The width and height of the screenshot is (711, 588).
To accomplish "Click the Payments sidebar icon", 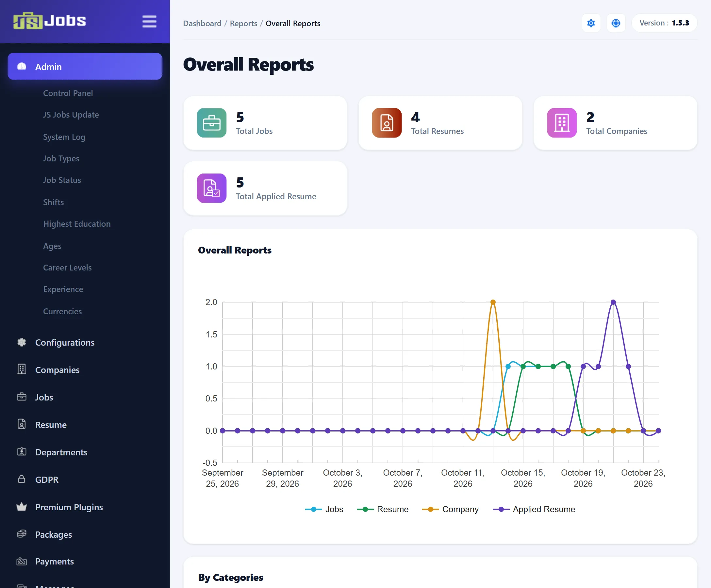I will [x=22, y=561].
